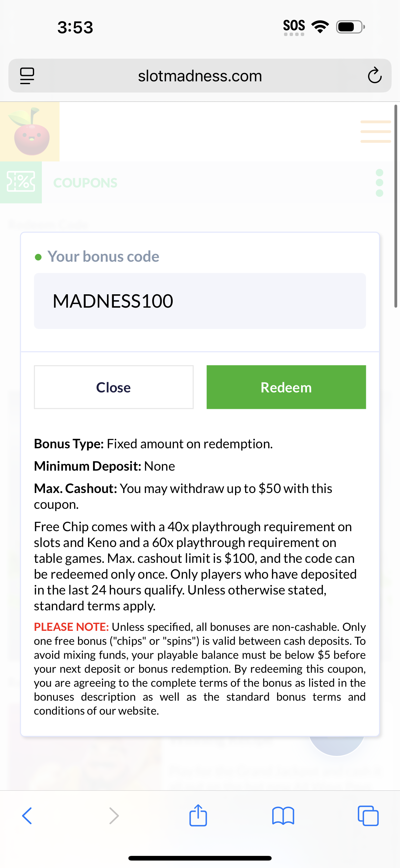This screenshot has width=400, height=868.
Task: Show open Safari tabs
Action: (x=368, y=816)
